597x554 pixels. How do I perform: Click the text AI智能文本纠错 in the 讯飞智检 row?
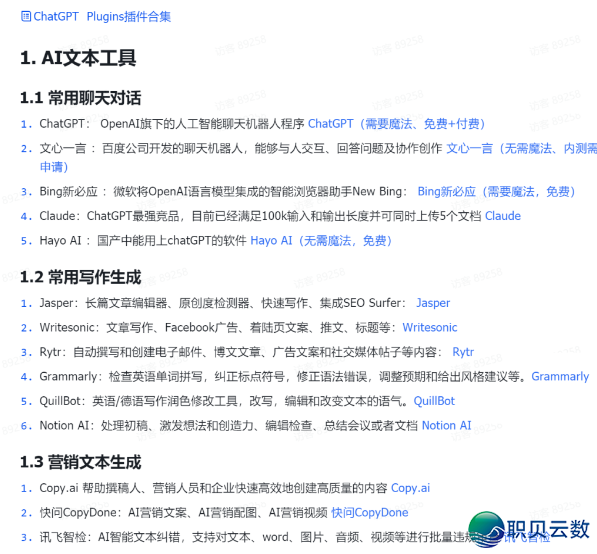click(139, 537)
